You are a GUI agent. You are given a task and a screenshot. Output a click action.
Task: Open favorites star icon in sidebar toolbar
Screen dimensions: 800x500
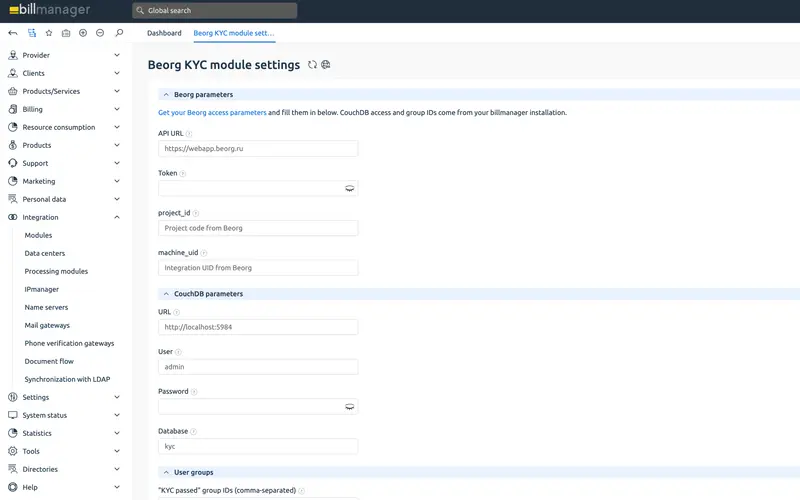tap(49, 33)
